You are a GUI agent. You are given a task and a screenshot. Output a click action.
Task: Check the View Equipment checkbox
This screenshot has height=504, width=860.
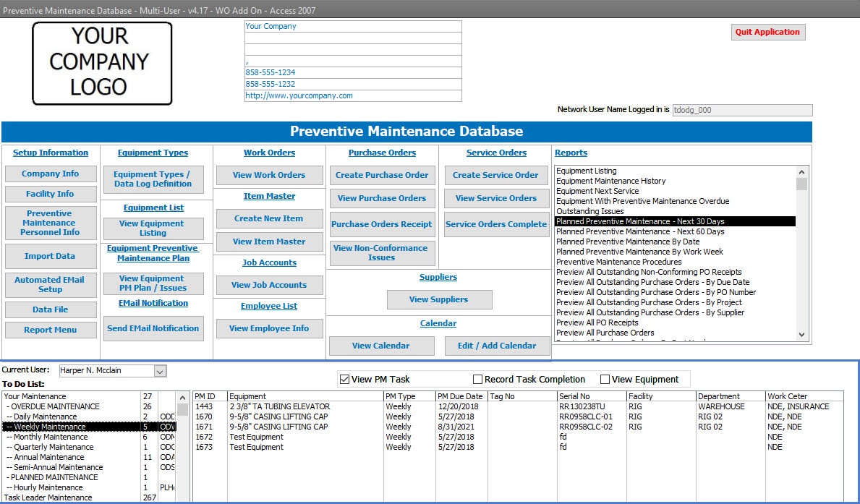pos(605,380)
